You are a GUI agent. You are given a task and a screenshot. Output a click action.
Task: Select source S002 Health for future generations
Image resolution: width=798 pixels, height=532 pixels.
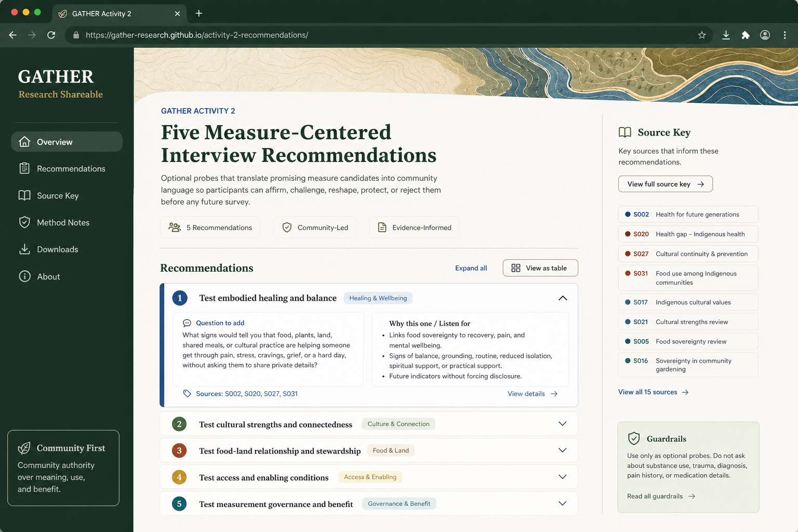click(x=688, y=215)
